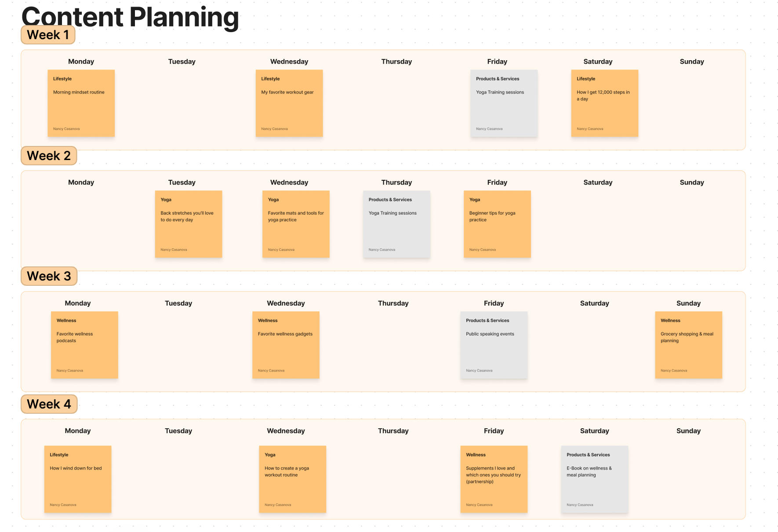Select the Week 4 label

[49, 404]
